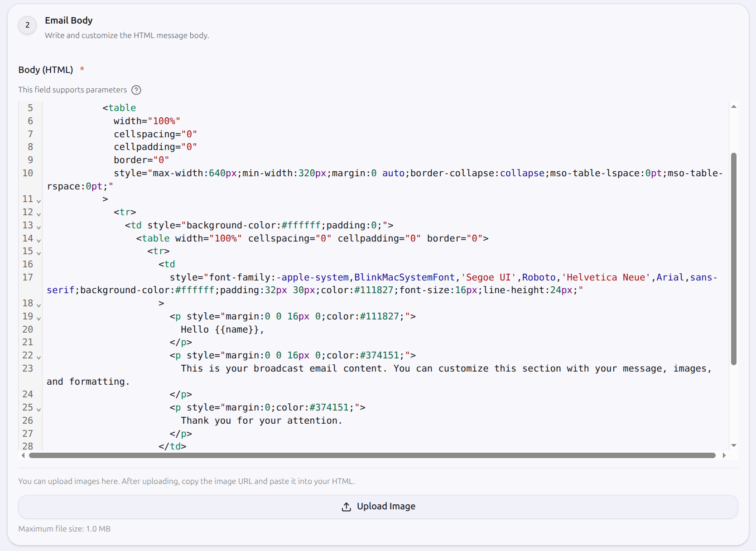
Task: Click the td background-color line 13 text
Action: click(259, 225)
